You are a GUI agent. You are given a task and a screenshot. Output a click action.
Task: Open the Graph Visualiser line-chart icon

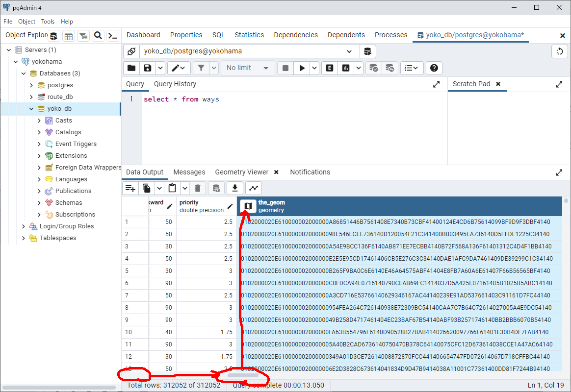(254, 188)
